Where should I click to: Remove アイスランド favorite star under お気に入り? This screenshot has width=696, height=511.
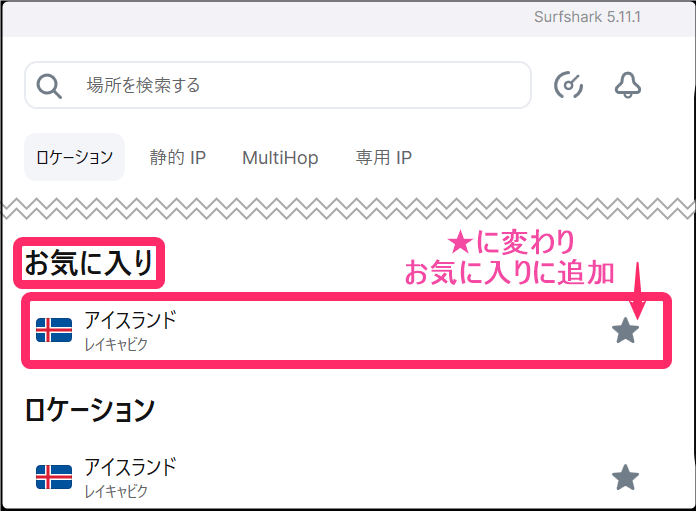click(x=625, y=331)
